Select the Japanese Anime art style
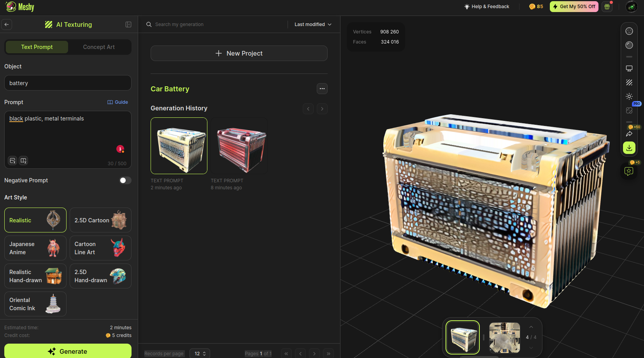644x358 pixels. point(35,248)
